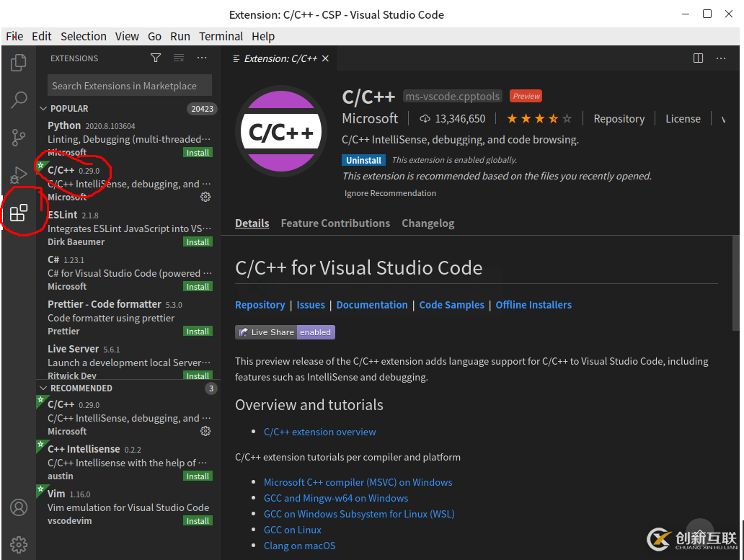Screen dimensions: 744x560
Task: Click the install count download icon
Action: coord(425,118)
